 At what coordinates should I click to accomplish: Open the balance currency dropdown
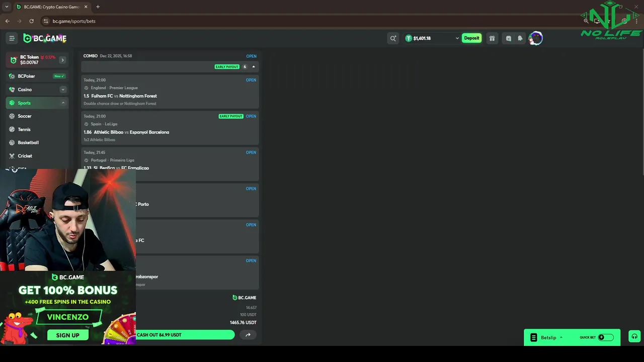457,38
